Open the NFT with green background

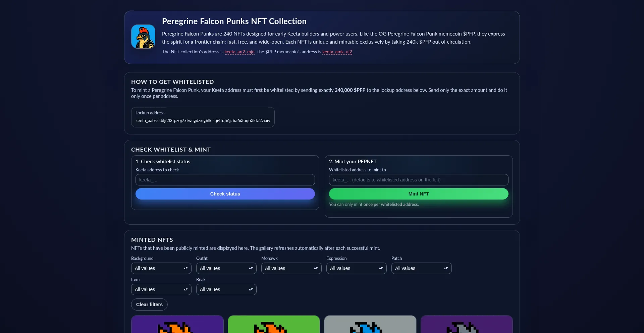274,324
